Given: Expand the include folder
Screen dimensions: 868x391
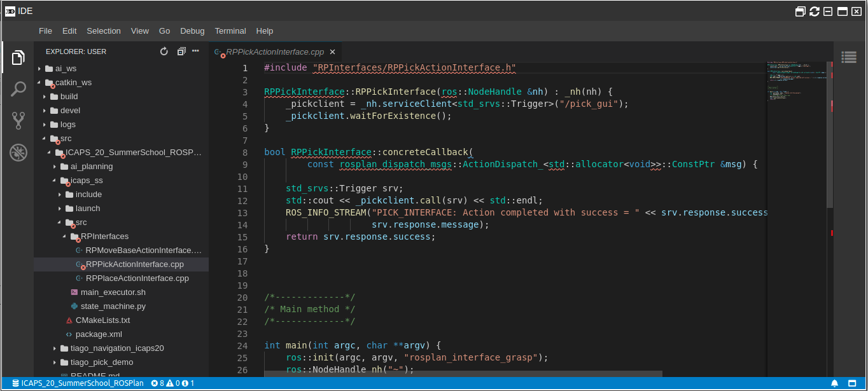Looking at the screenshot, I should [x=121, y=195].
